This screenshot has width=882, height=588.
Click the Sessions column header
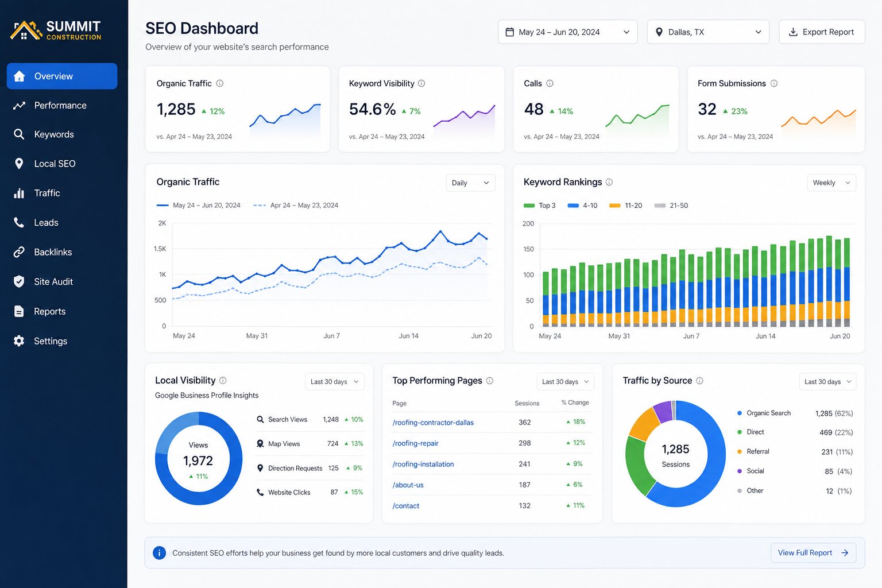pos(527,403)
